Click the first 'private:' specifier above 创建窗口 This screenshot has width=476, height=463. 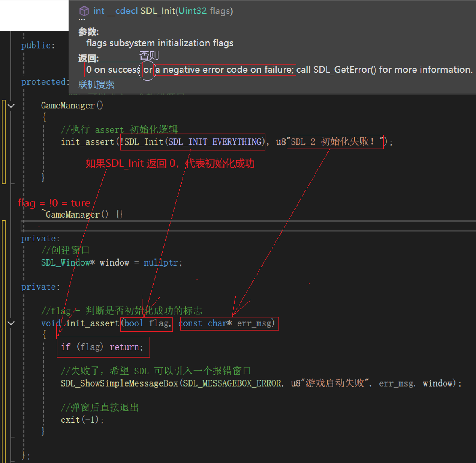(x=40, y=239)
